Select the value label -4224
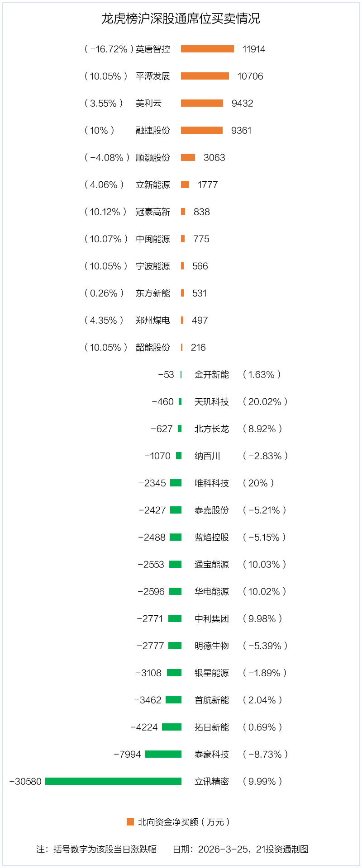 click(144, 727)
